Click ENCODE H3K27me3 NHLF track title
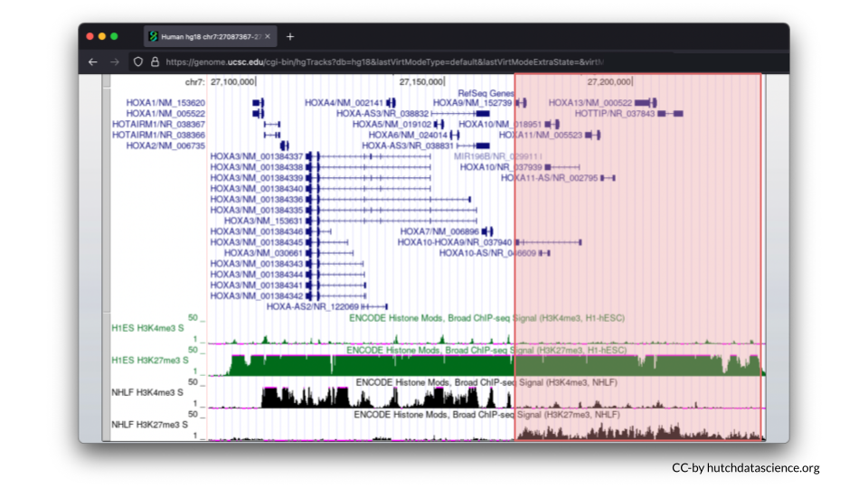 (486, 415)
